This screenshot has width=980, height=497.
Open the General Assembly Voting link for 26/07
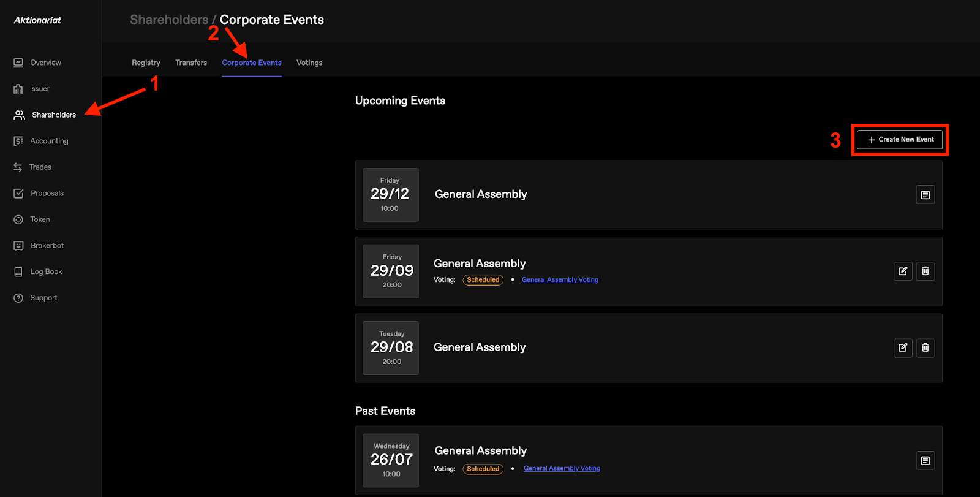point(562,469)
